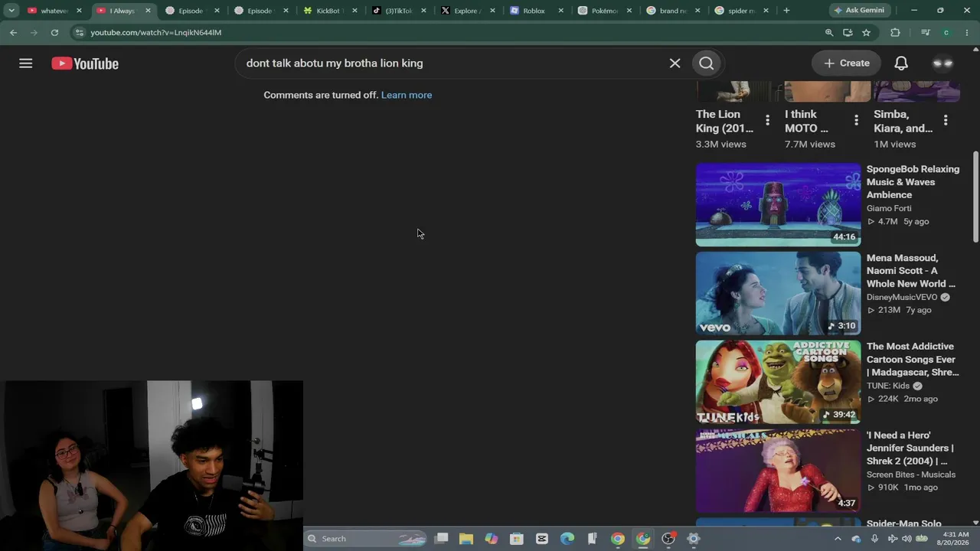Submit search with the magnifier button
The width and height of the screenshot is (980, 551).
[707, 64]
